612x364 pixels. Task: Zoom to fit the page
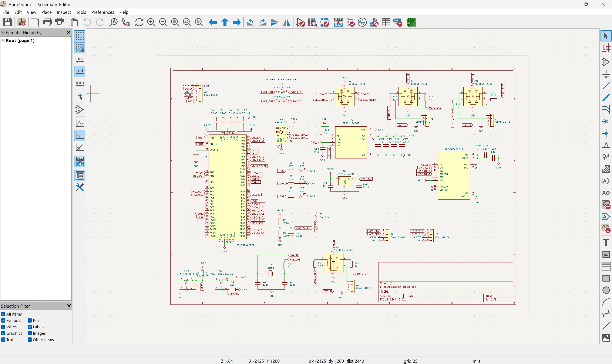175,22
